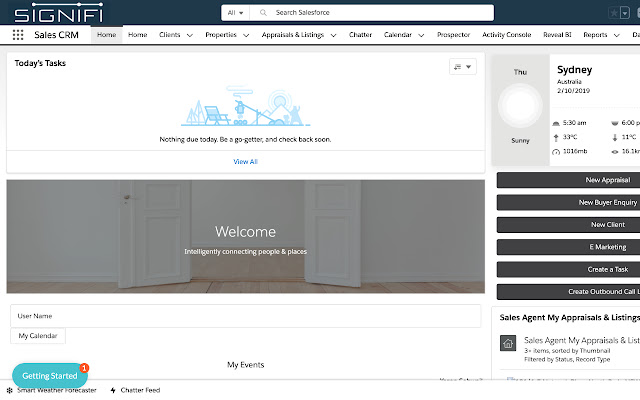Open the Calendar tab
Image resolution: width=640 pixels, height=400 pixels.
click(398, 35)
